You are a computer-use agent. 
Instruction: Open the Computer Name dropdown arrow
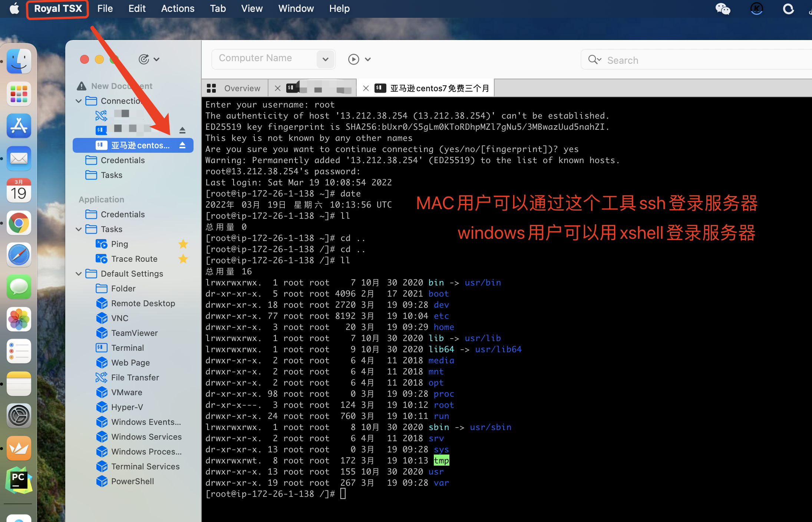coord(325,59)
